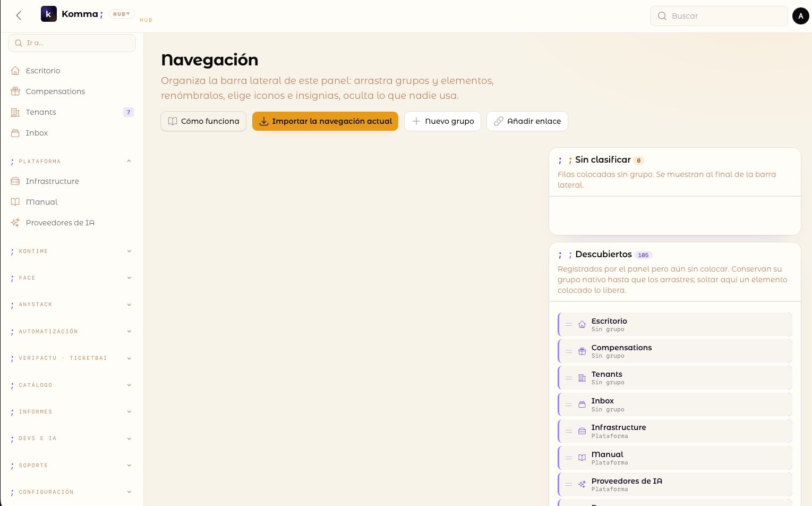The image size is (812, 506).
Task: Click the Sin clasificar count badge 0
Action: coord(639,161)
